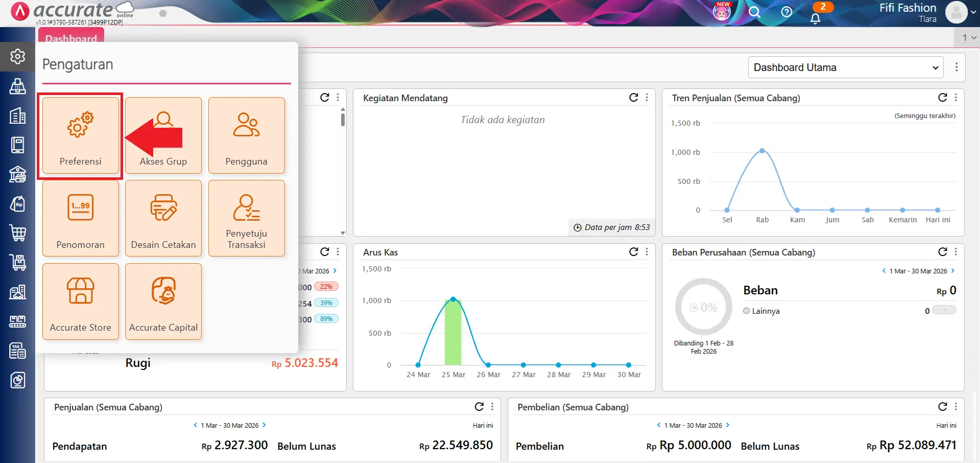Click the search magnifier icon in header
Screen dimensions: 980x463
(x=754, y=12)
